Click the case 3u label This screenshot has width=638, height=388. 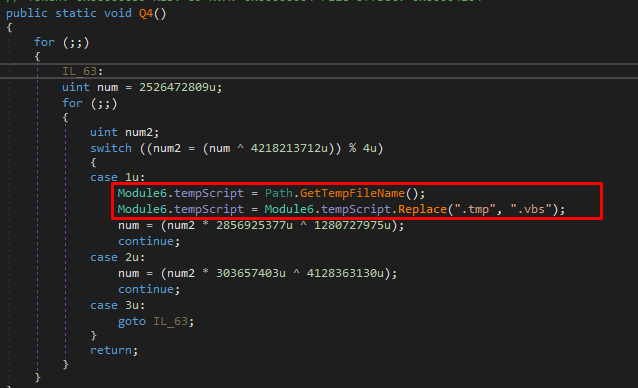(x=117, y=305)
